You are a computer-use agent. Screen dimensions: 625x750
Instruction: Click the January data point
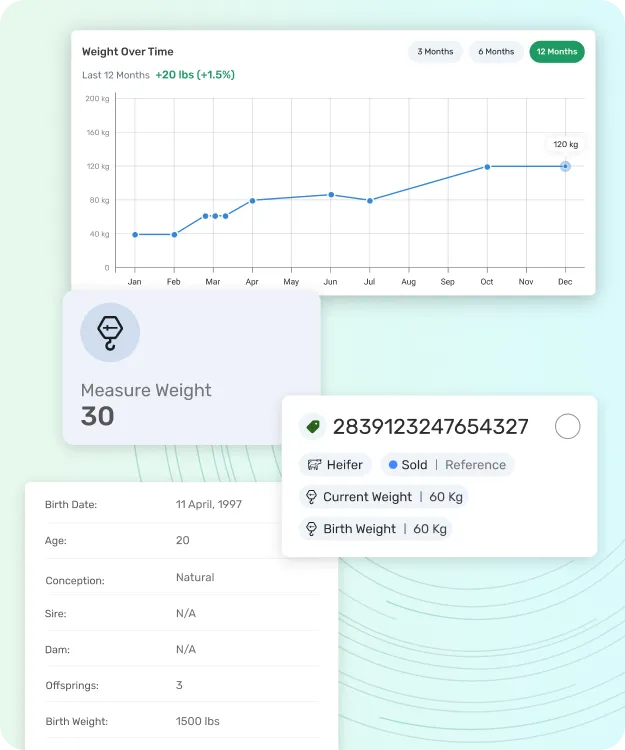click(135, 234)
